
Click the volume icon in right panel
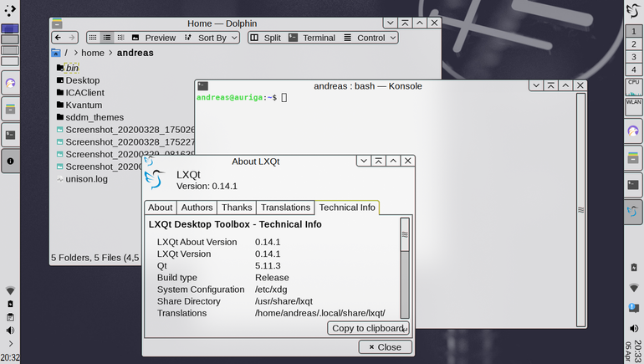tap(634, 328)
